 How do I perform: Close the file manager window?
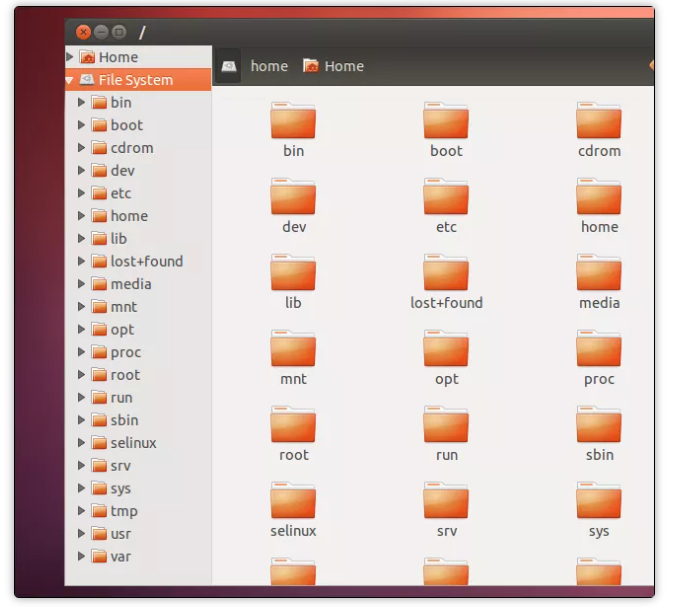point(83,32)
